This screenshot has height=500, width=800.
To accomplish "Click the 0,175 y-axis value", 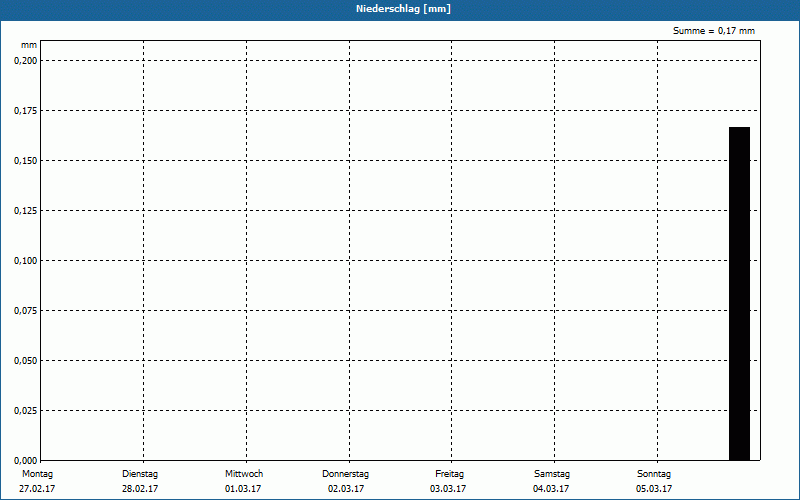I will coord(26,111).
